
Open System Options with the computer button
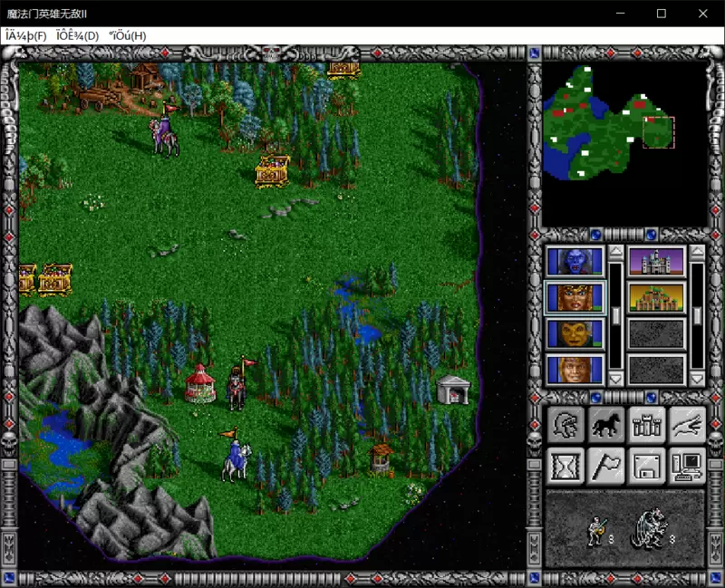coord(687,466)
